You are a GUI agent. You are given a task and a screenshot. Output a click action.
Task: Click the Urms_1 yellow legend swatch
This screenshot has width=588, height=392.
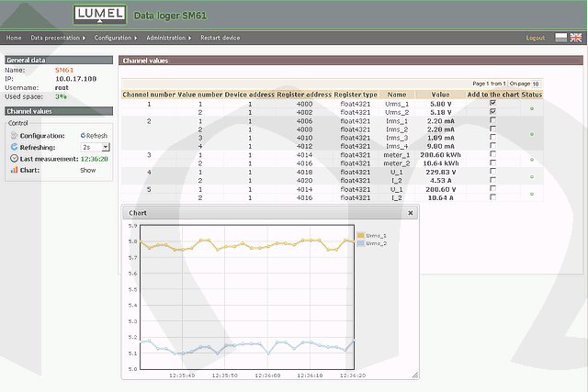click(359, 235)
